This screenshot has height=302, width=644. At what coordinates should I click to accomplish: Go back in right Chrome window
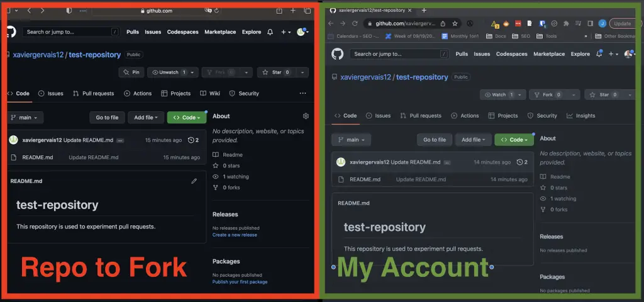[x=331, y=24]
